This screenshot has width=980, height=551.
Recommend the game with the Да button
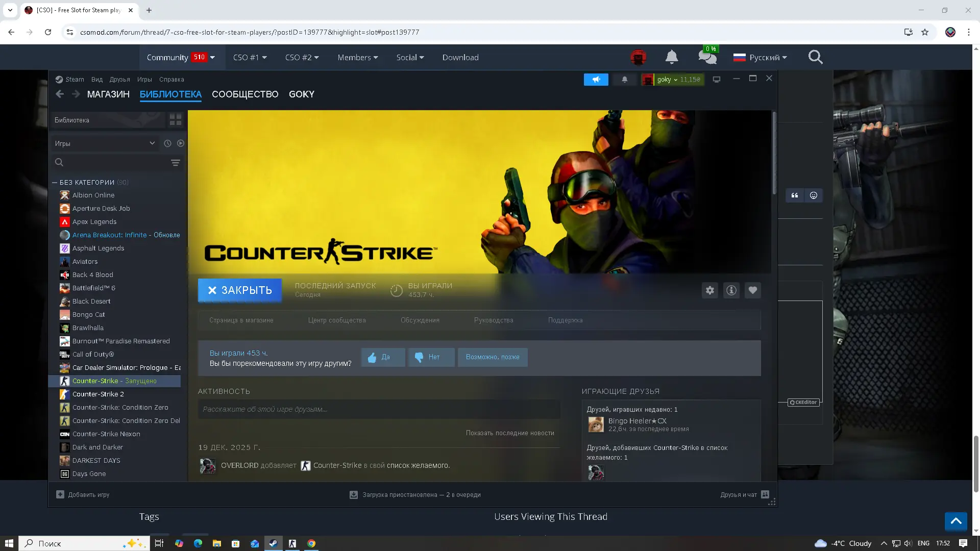point(383,357)
